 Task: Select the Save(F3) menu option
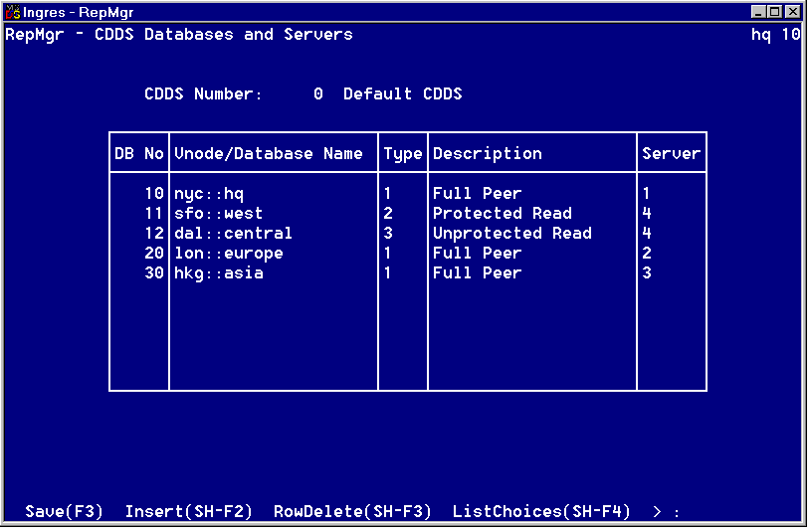coord(64,511)
